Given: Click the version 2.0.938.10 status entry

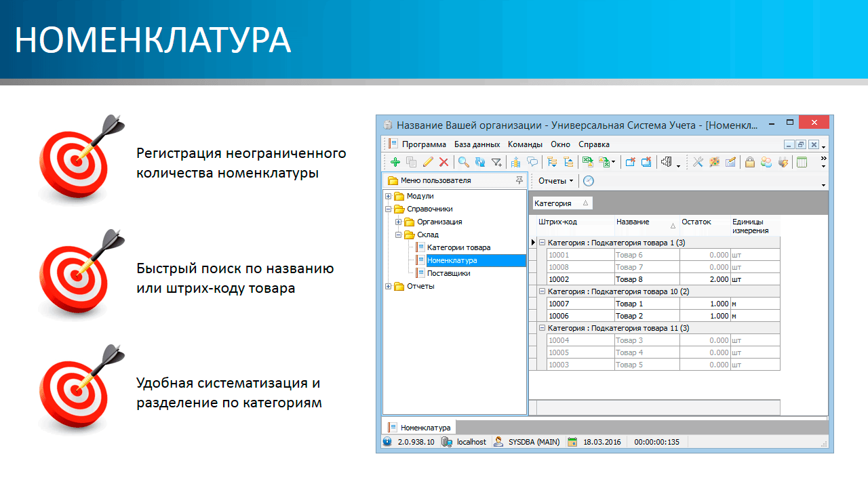Looking at the screenshot, I should (416, 442).
